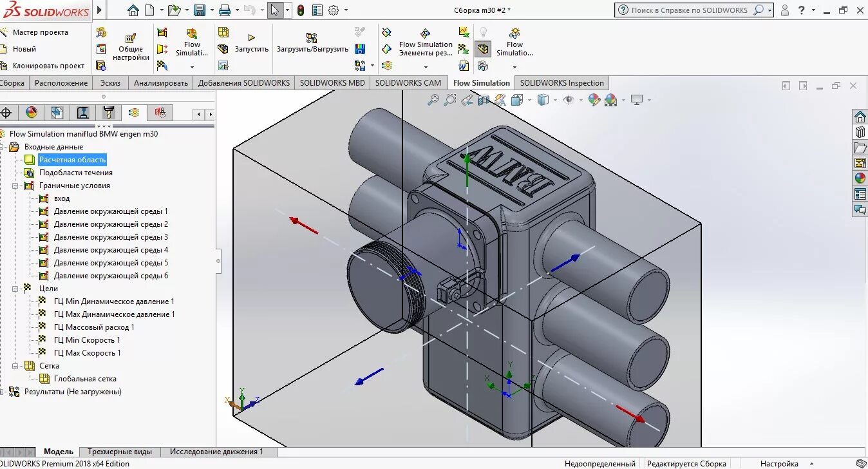Open the Save button dropdown arrow
The image size is (868, 469).
point(211,10)
